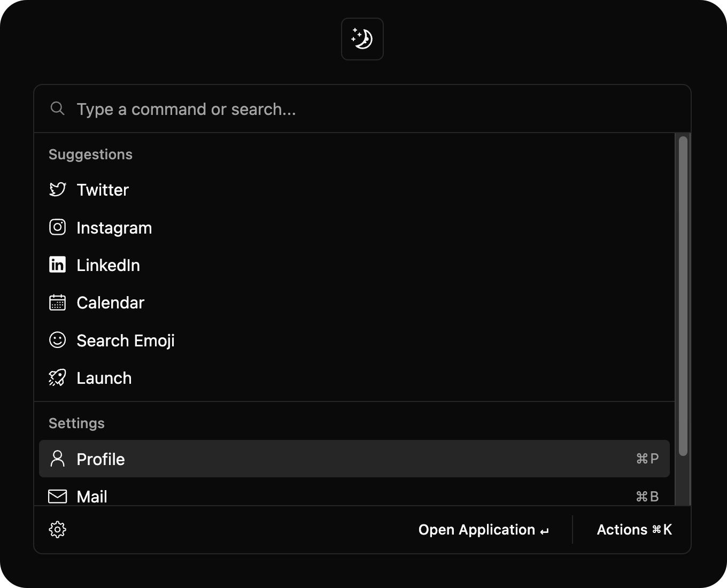Click the smiley face emoji icon
The image size is (727, 588).
[x=58, y=340]
